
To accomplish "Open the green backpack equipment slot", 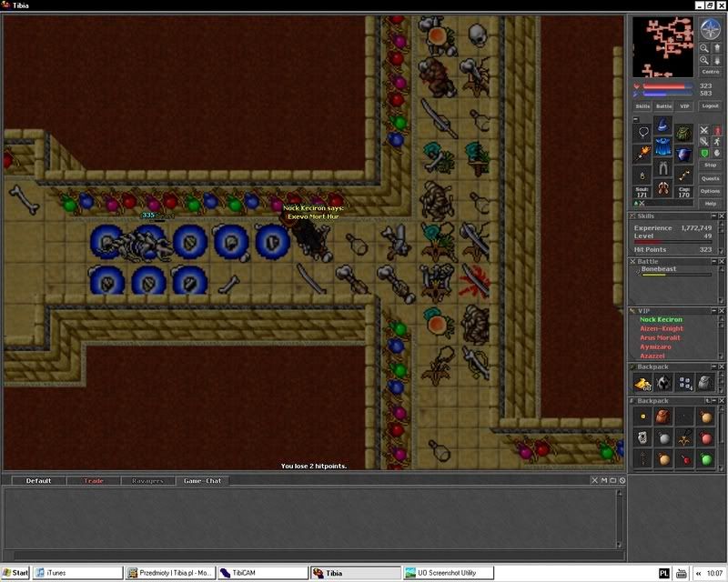I will [684, 132].
